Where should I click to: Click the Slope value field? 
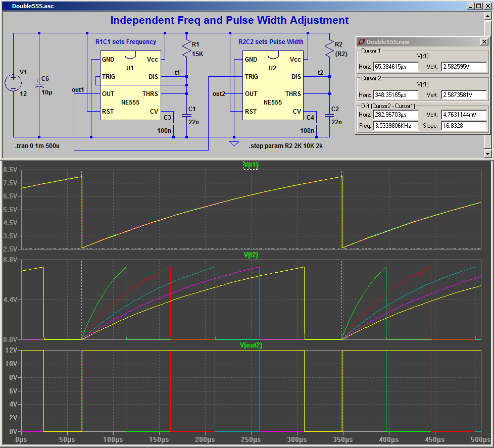(464, 126)
